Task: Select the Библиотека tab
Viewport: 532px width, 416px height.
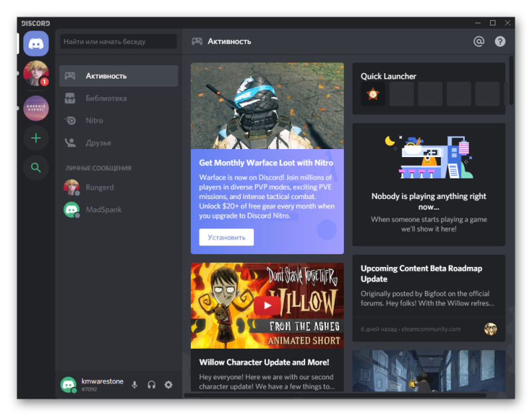Action: pos(119,98)
